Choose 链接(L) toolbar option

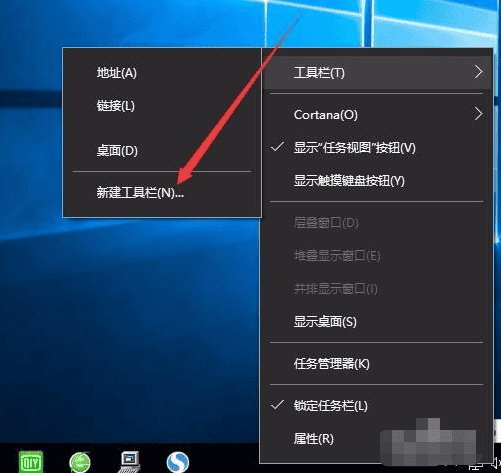point(162,106)
